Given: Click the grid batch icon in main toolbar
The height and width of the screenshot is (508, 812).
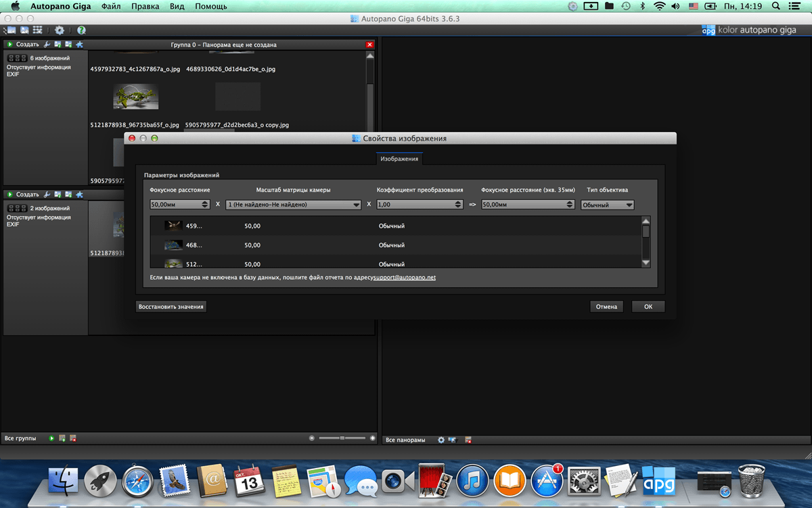Looking at the screenshot, I should [37, 30].
